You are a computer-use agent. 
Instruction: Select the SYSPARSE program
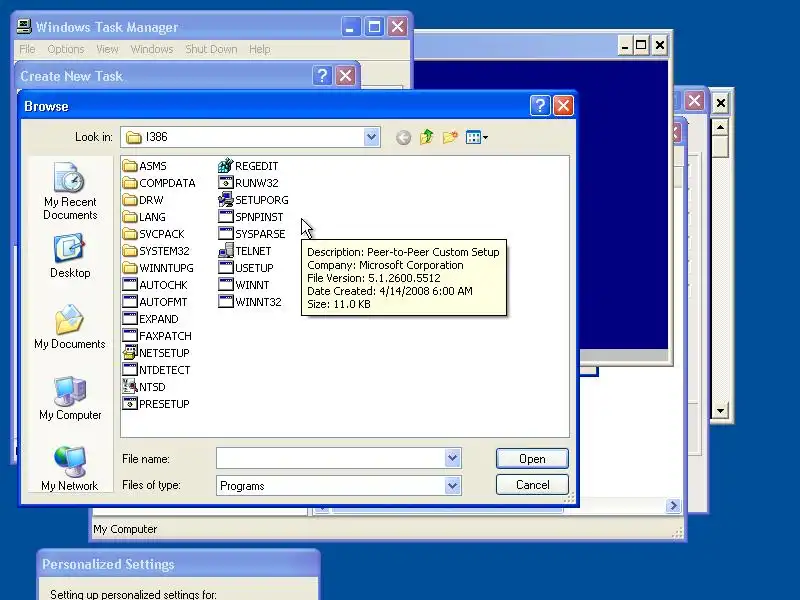(252, 234)
